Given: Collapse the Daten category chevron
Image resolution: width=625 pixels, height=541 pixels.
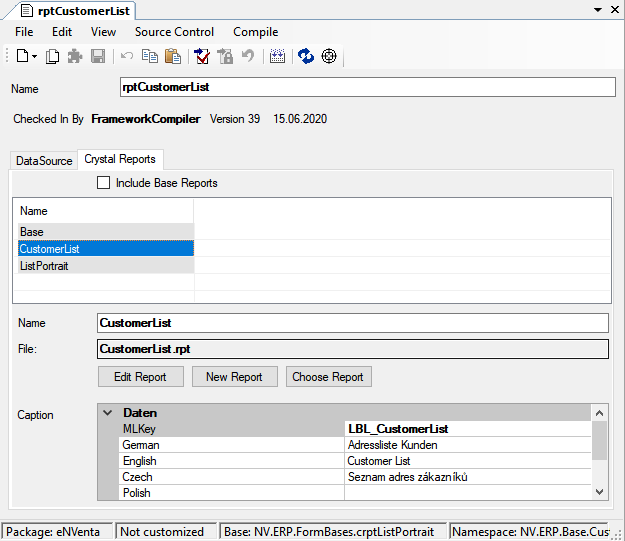Looking at the screenshot, I should tap(108, 413).
